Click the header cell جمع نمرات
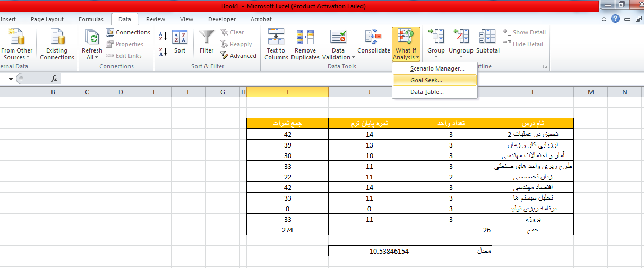The image size is (644, 268). (x=287, y=123)
